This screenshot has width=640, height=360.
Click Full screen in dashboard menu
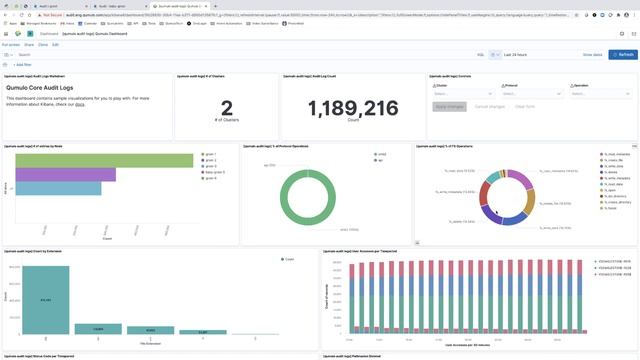tap(11, 45)
